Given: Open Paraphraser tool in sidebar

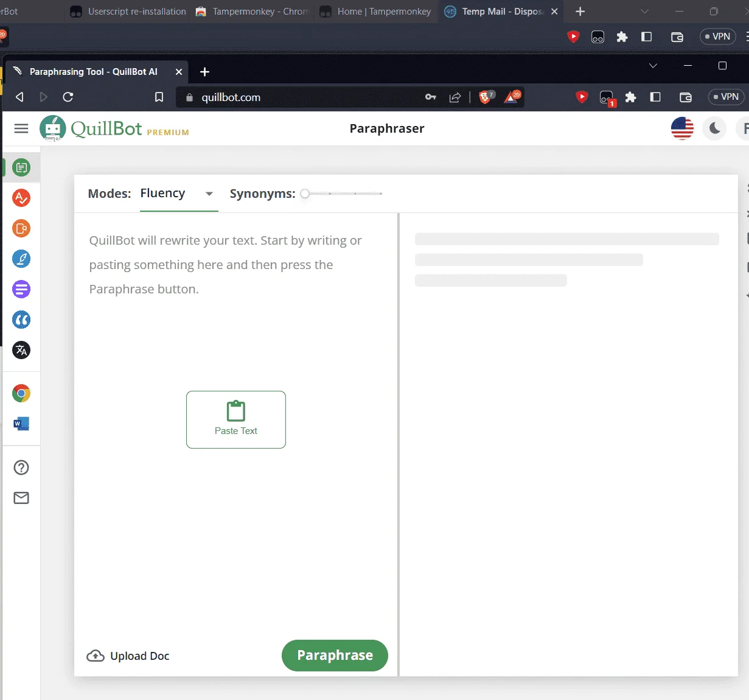Looking at the screenshot, I should (21, 167).
